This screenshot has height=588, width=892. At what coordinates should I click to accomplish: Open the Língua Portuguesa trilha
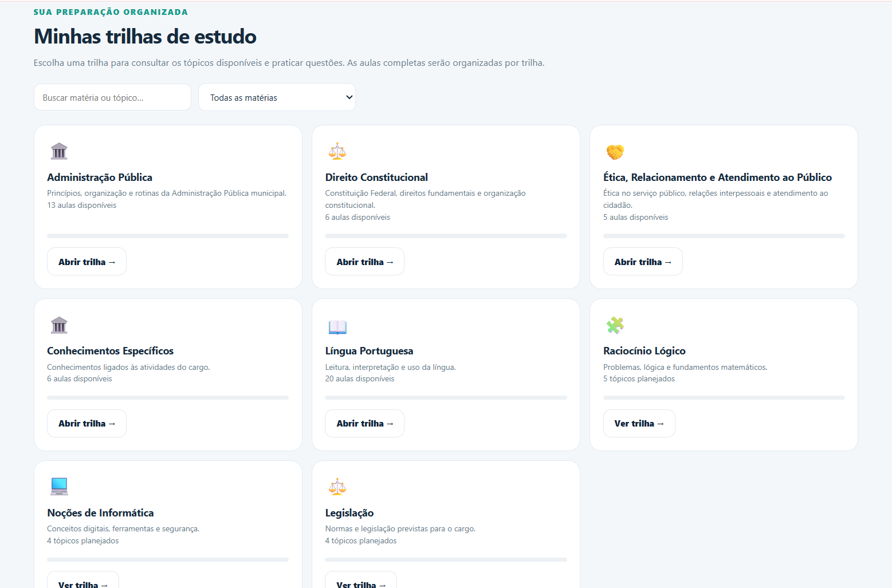364,423
